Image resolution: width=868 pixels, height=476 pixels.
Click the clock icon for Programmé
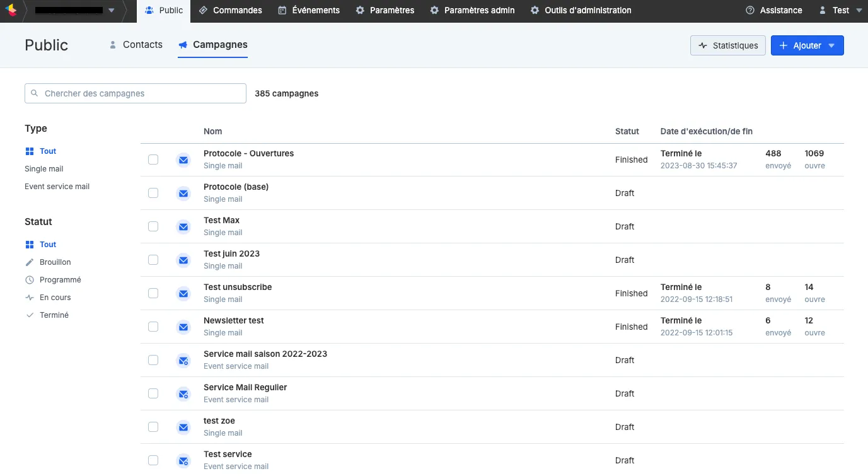click(29, 280)
